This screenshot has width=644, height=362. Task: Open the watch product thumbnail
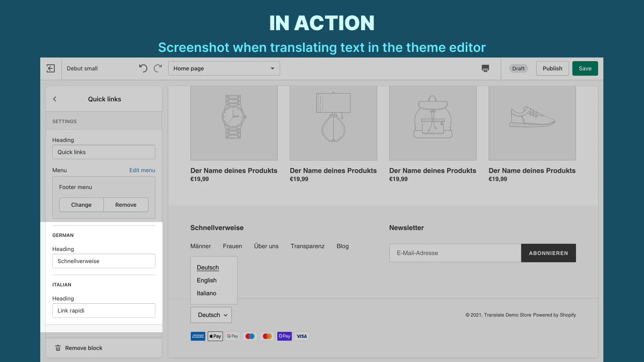pos(234,123)
